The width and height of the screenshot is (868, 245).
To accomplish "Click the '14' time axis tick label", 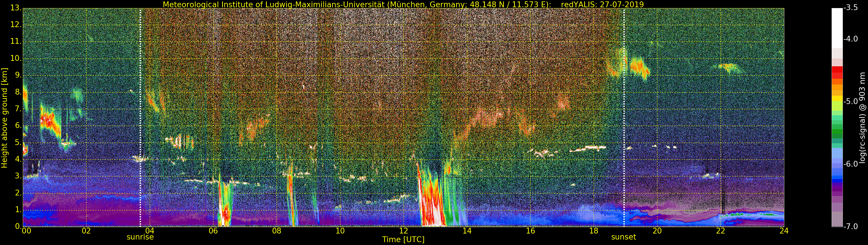I will [467, 231].
